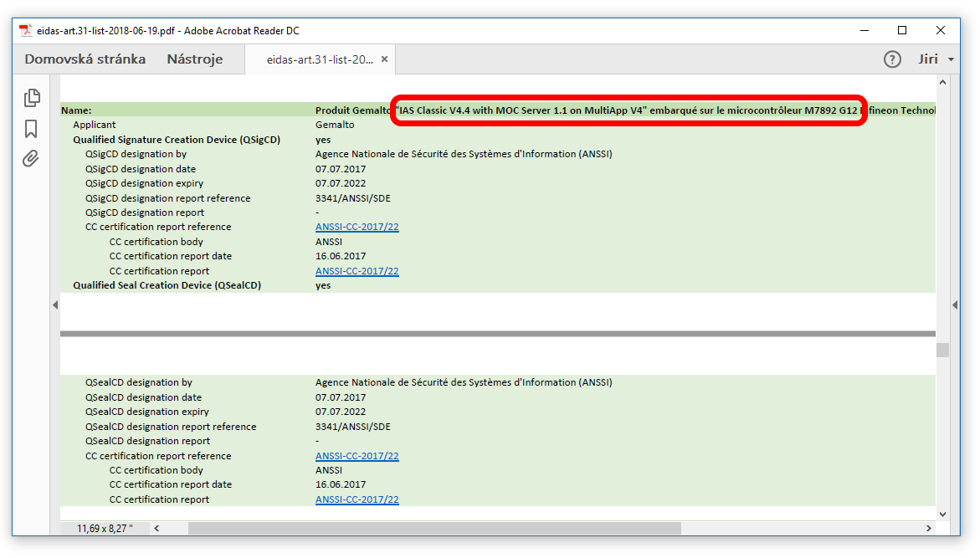Maximize the Acrobat Reader window
This screenshot has width=980, height=558.
(x=902, y=30)
